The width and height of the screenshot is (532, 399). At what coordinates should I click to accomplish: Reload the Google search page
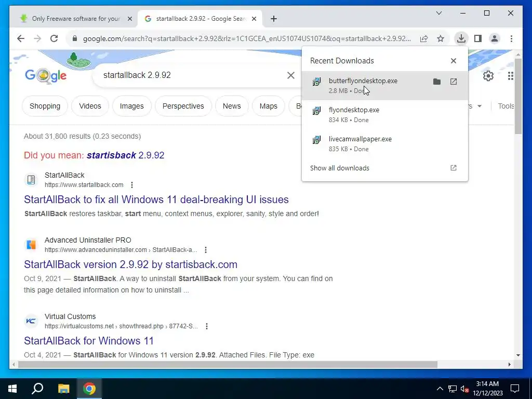point(54,38)
